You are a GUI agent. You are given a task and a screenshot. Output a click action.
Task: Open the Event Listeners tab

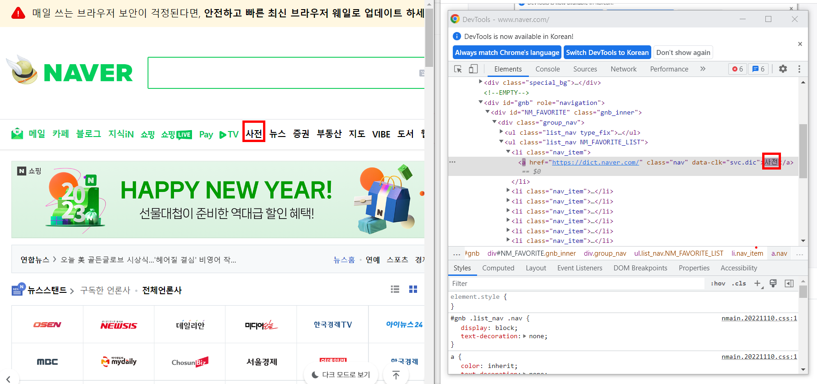(x=579, y=268)
